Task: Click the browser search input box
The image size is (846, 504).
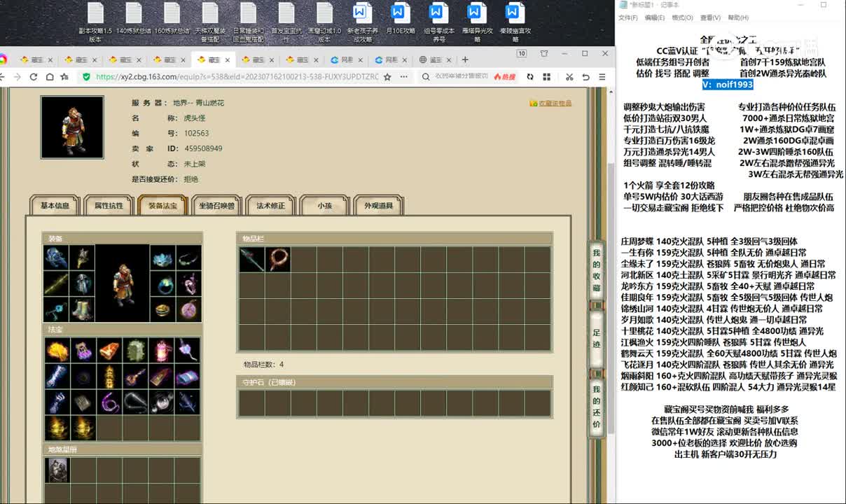Action: pyautogui.click(x=461, y=77)
